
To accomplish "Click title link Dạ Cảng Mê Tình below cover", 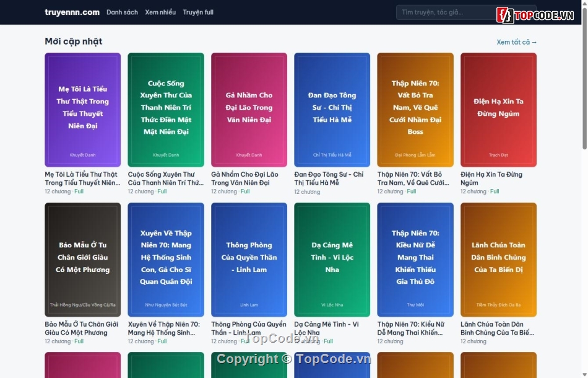I will (327, 328).
